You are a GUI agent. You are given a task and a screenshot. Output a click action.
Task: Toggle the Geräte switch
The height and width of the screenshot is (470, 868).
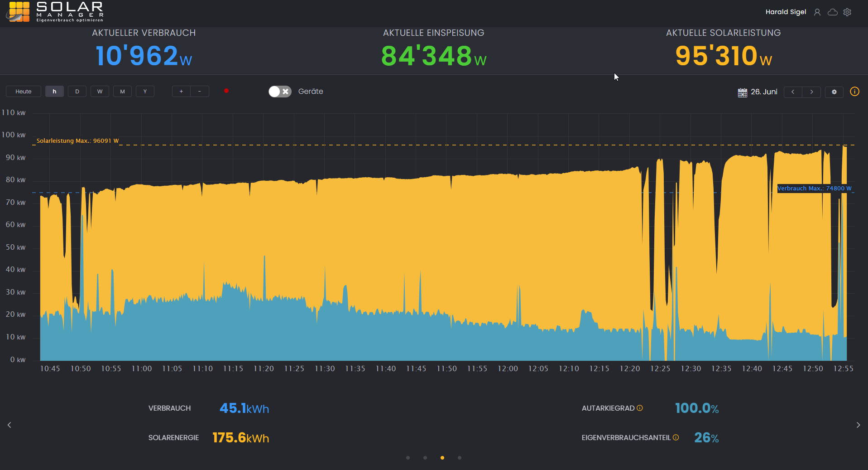coord(280,92)
